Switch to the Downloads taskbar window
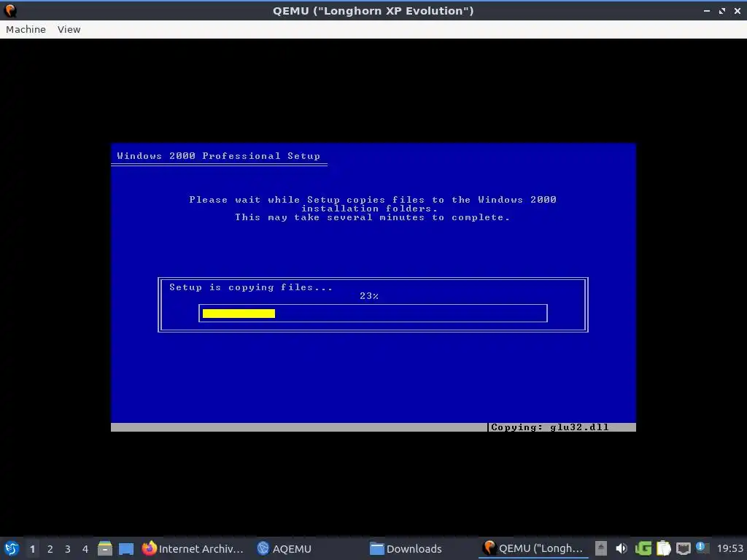 pyautogui.click(x=406, y=548)
